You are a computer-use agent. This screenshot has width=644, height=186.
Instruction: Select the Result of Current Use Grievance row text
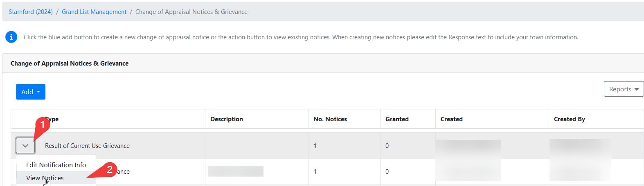[87, 146]
